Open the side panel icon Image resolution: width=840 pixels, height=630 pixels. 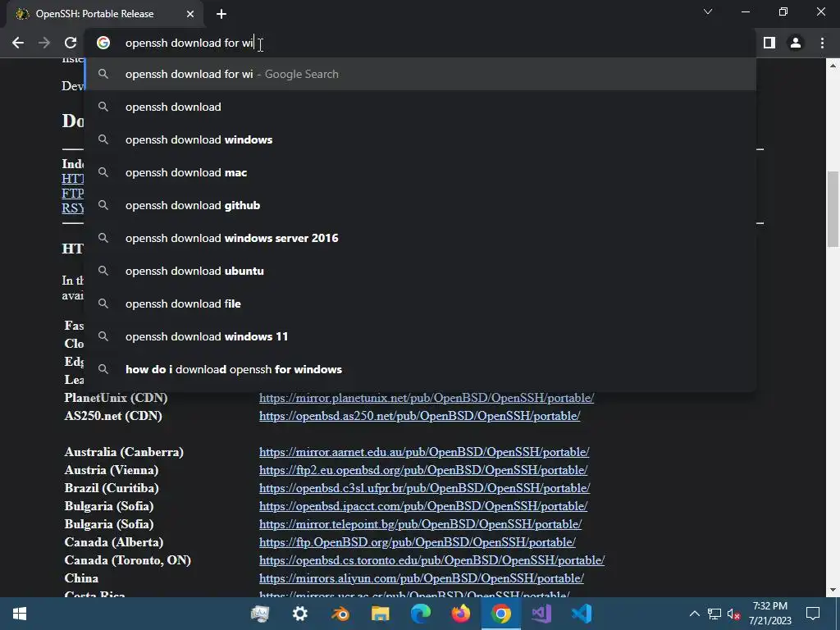769,43
